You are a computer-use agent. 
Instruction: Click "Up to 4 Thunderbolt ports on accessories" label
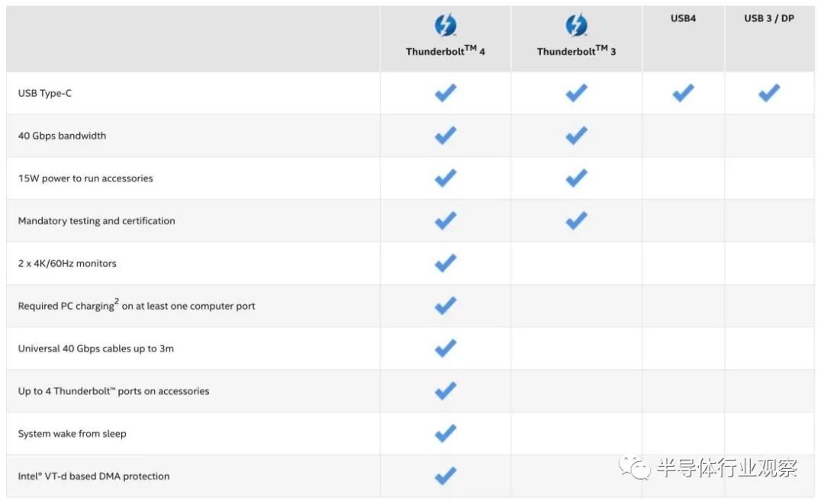click(x=114, y=391)
